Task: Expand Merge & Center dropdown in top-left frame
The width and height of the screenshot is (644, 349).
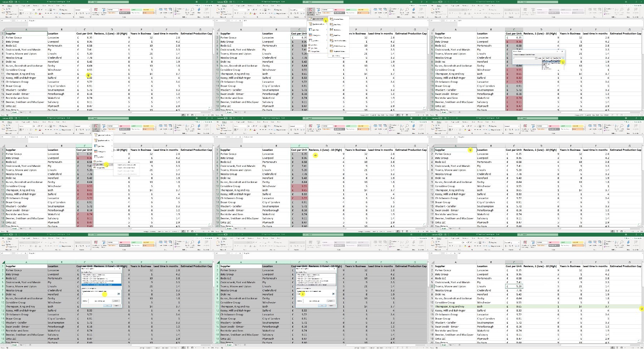Action: tap(72, 13)
